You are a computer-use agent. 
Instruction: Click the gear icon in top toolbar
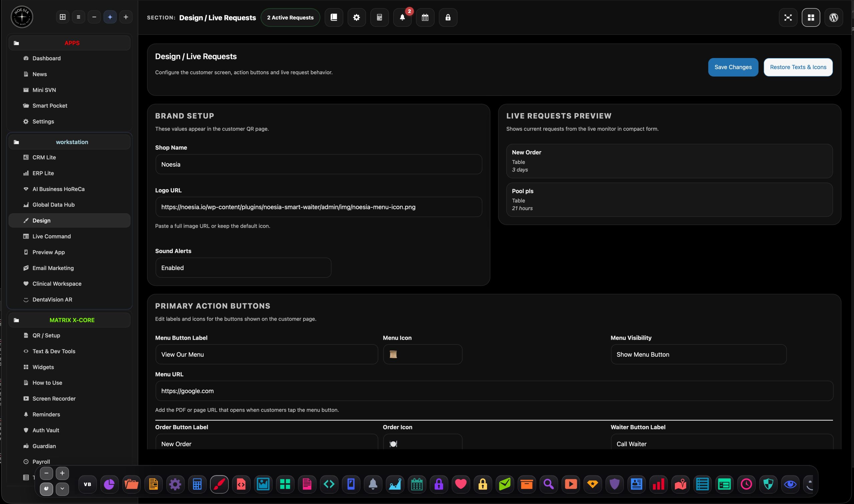point(357,17)
